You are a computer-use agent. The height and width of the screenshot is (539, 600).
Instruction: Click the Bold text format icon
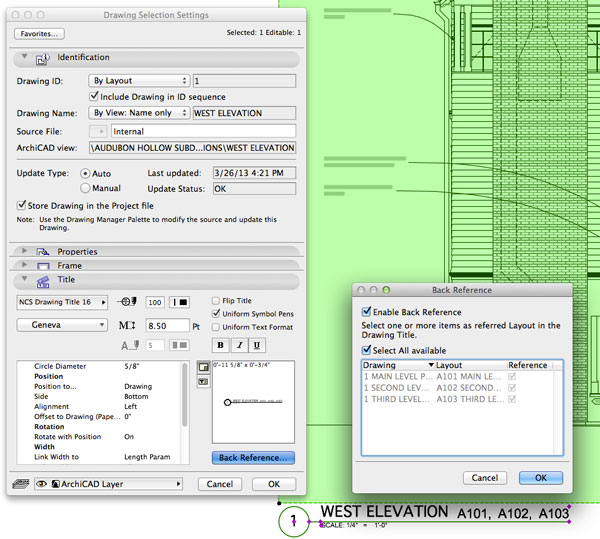coord(220,345)
